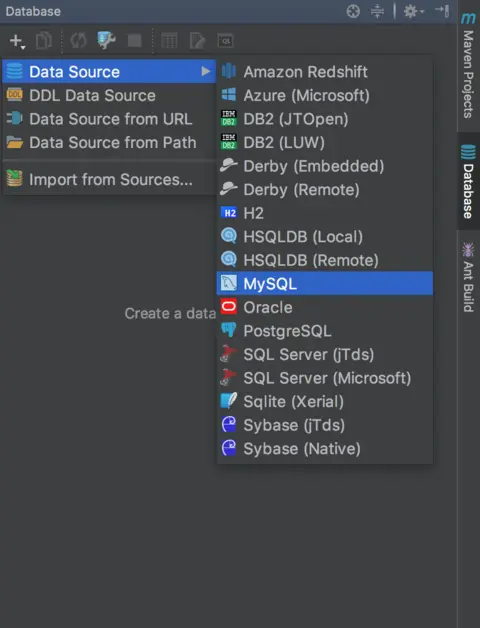Choose PostgreSQL from the list

point(325,331)
